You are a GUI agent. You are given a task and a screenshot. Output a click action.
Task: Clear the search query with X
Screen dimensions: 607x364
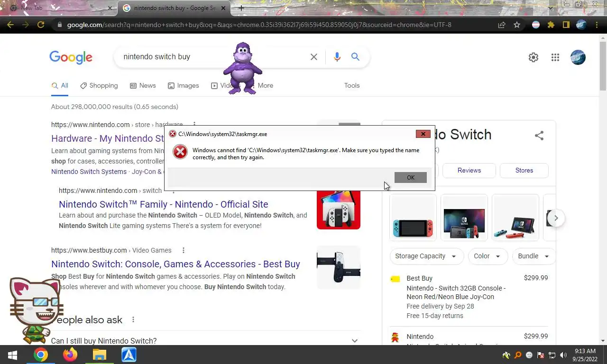tap(314, 57)
